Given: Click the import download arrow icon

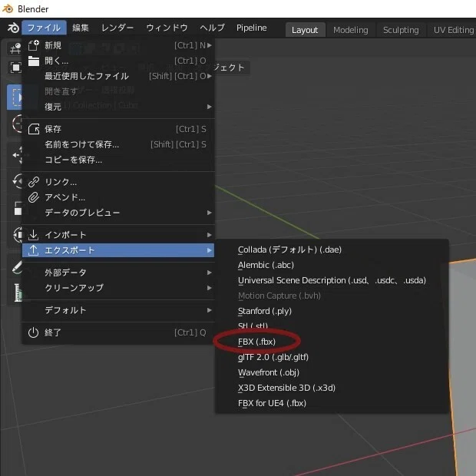Looking at the screenshot, I should click(33, 235).
